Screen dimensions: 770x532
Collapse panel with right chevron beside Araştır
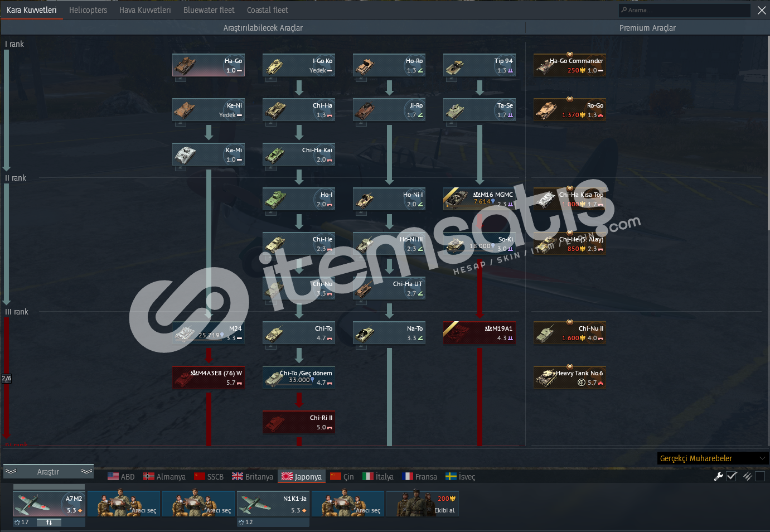coord(86,472)
